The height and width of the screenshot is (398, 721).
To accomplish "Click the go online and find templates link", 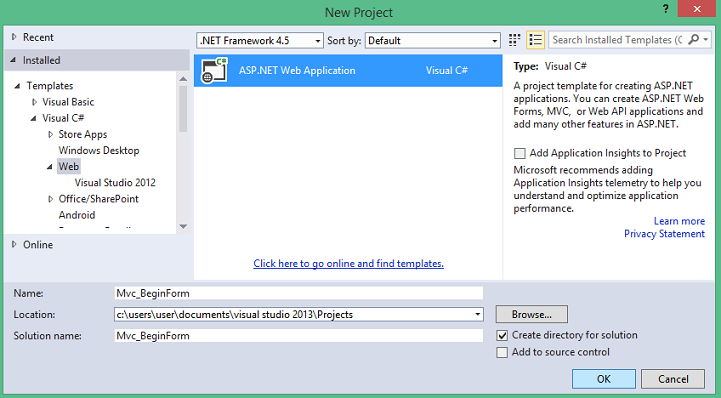I will (x=349, y=263).
